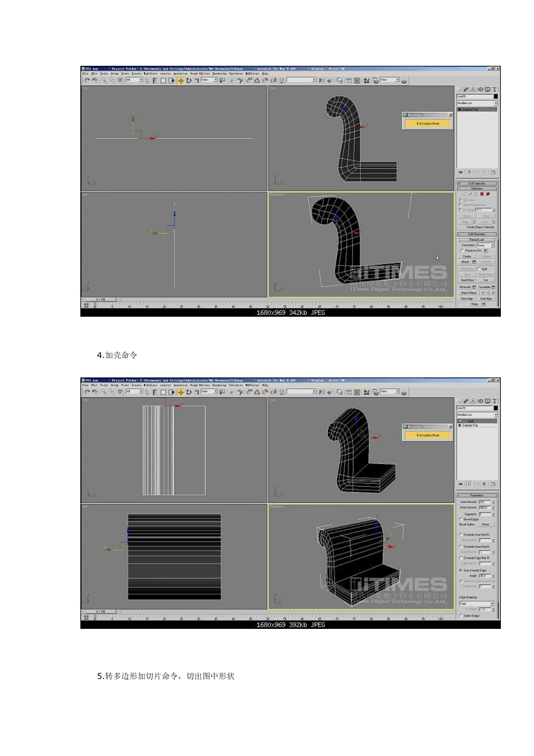
Task: Open Modify panel tab in upper screenshot
Action: (466, 89)
